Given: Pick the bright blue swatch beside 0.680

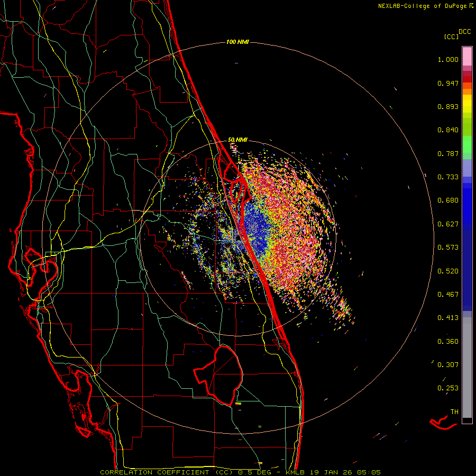Looking at the screenshot, I should [x=467, y=204].
